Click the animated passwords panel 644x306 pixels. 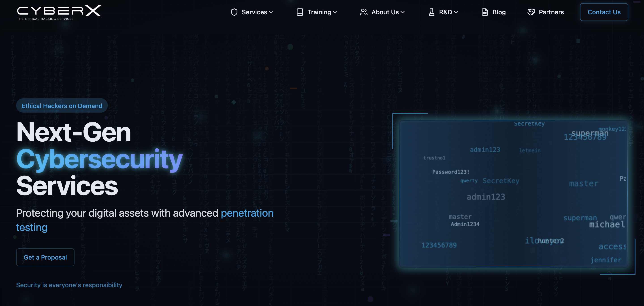[x=514, y=194]
